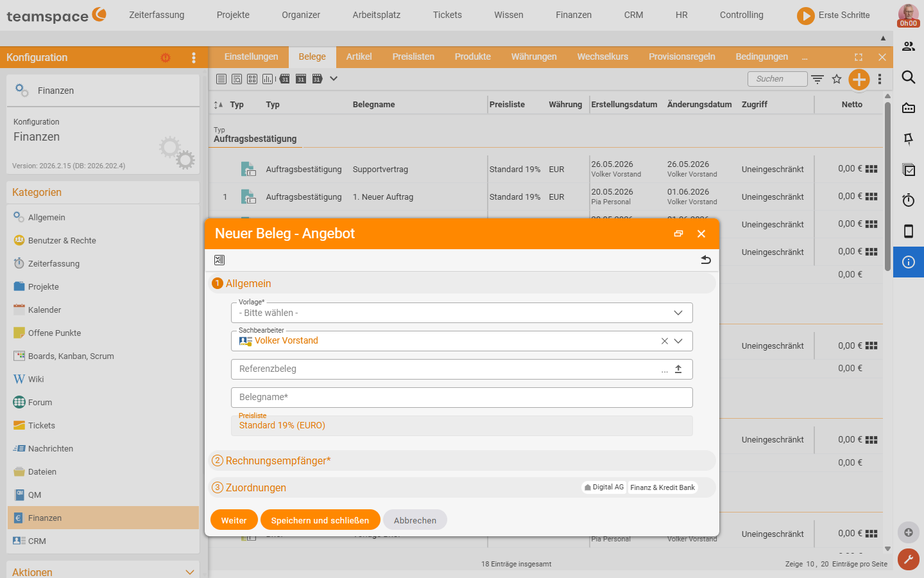Click the Weiter button
This screenshot has width=924, height=578.
click(234, 520)
